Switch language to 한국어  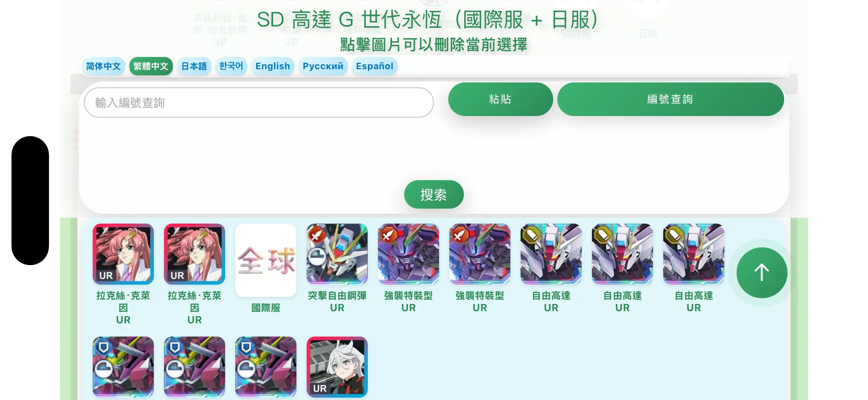coord(231,66)
